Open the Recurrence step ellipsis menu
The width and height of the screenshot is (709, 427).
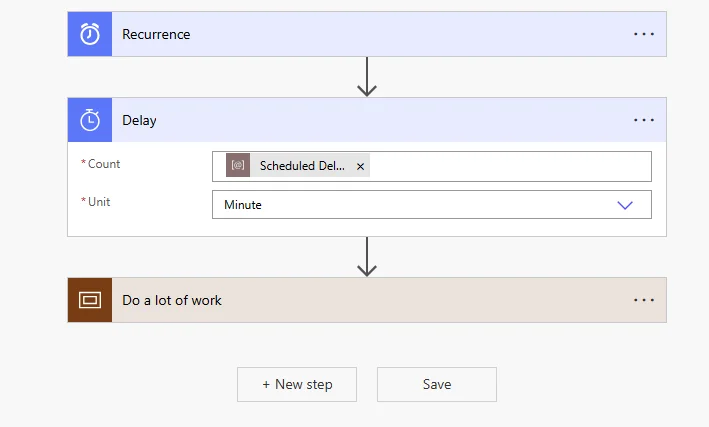[x=643, y=34]
